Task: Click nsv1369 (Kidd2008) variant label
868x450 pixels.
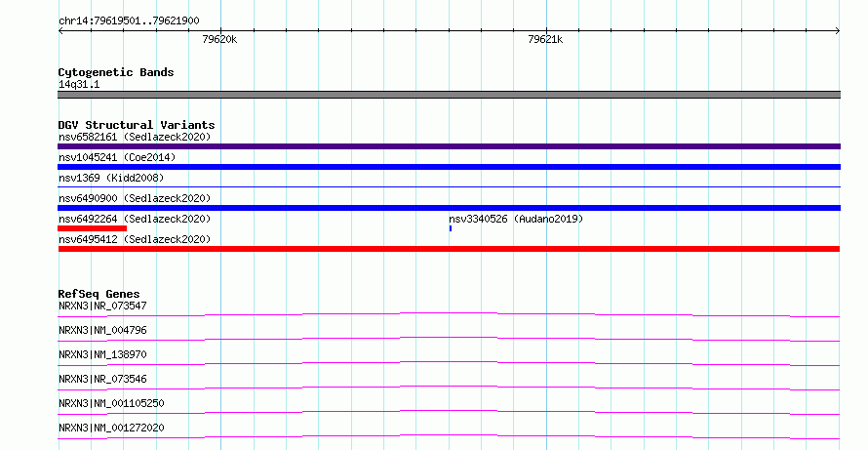Action: pos(111,178)
